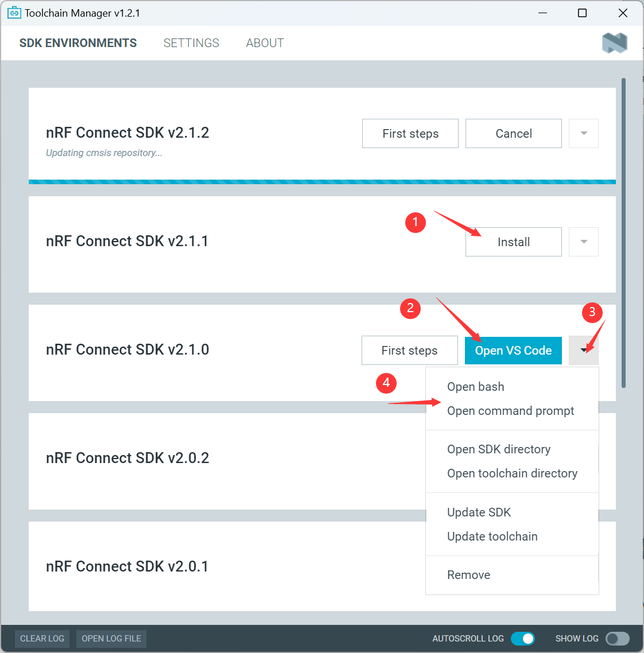This screenshot has width=644, height=653.
Task: Cancel the v2.1.2 installation
Action: click(513, 133)
